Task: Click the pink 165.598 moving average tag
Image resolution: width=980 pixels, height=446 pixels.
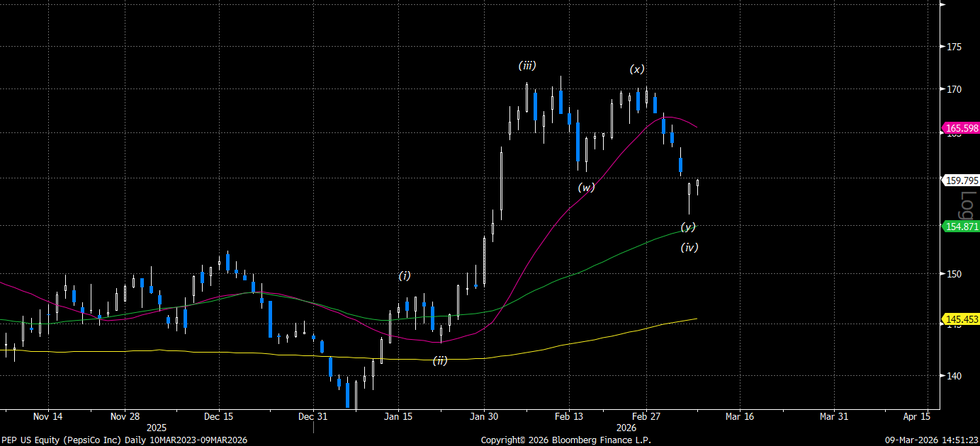Action: pyautogui.click(x=961, y=128)
